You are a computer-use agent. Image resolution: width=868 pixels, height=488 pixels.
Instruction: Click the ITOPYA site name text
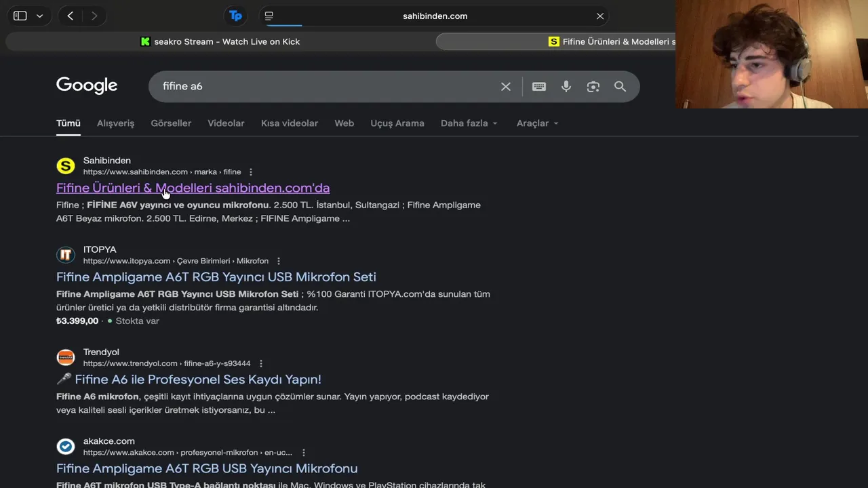[x=100, y=249]
